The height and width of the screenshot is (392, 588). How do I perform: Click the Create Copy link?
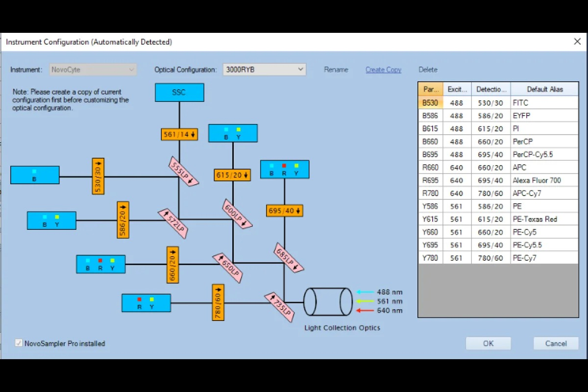point(383,70)
